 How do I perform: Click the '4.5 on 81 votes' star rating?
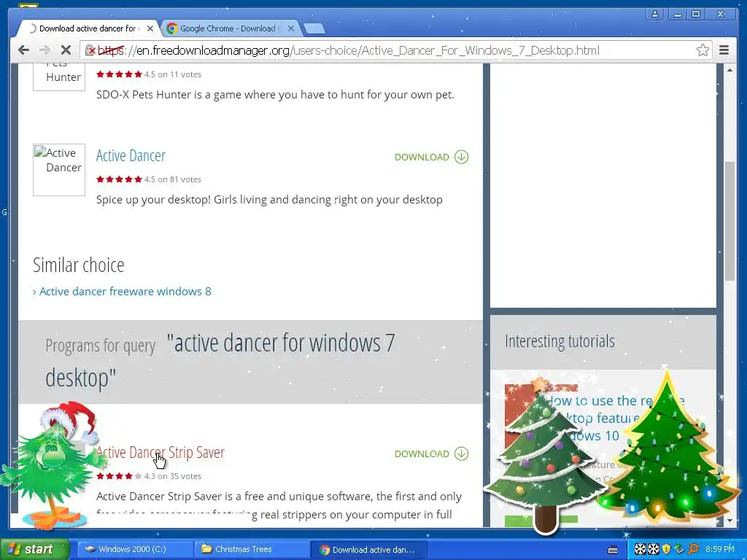point(149,179)
